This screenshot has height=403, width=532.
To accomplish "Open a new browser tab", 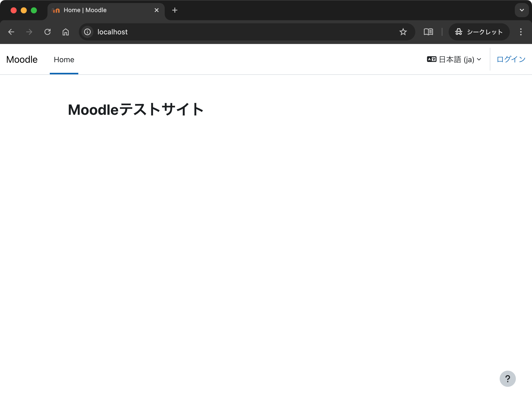I will 175,10.
